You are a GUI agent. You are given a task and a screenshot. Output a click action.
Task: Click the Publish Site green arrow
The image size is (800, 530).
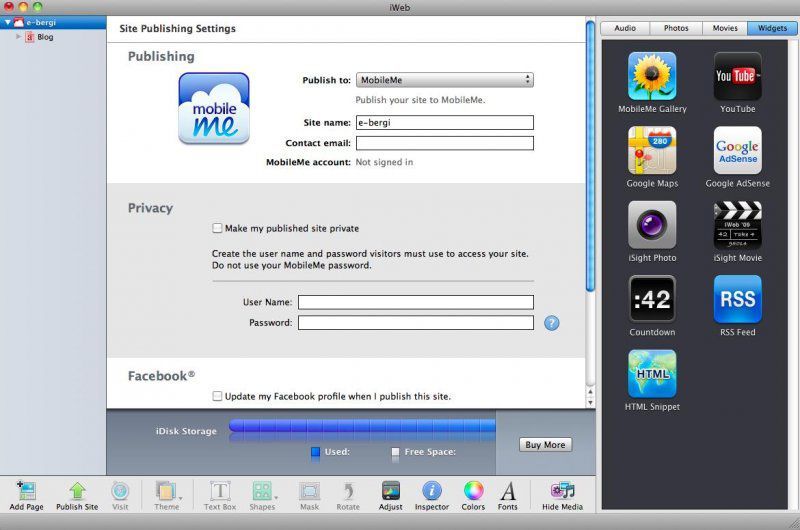click(77, 491)
